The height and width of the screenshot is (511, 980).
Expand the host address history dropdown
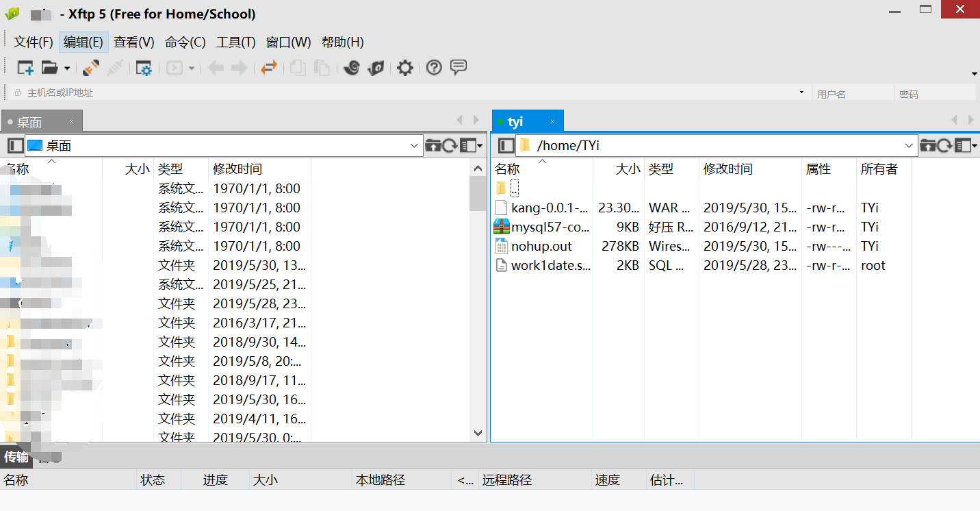point(801,92)
